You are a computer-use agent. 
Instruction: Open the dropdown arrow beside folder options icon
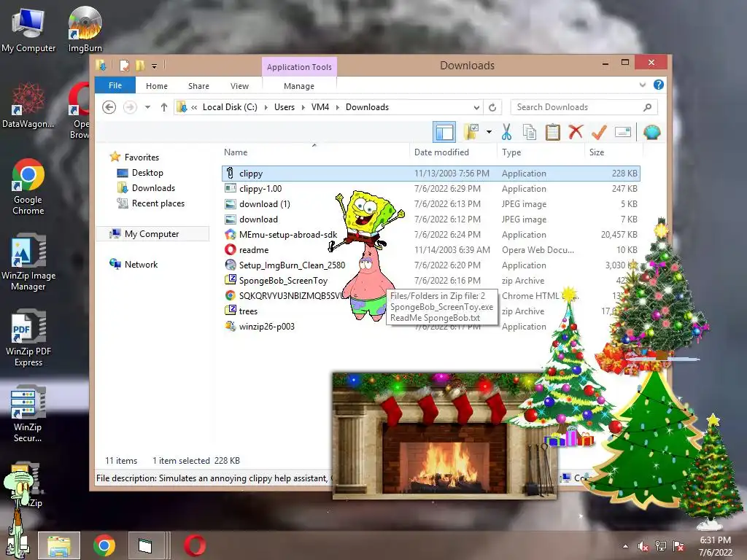click(489, 132)
